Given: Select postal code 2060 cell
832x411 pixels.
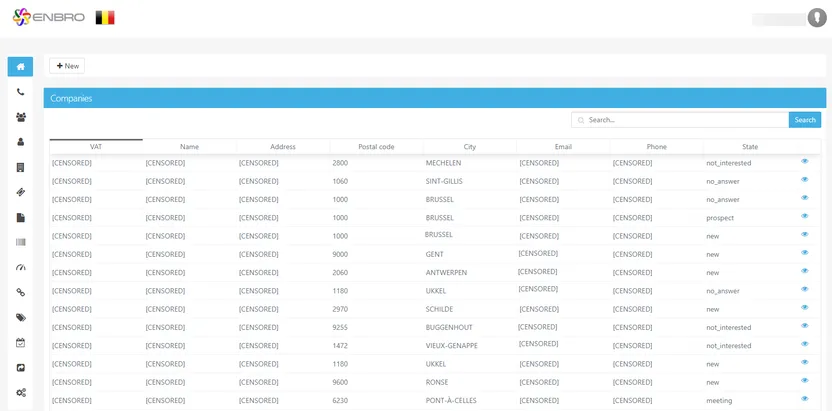Looking at the screenshot, I should [340, 273].
